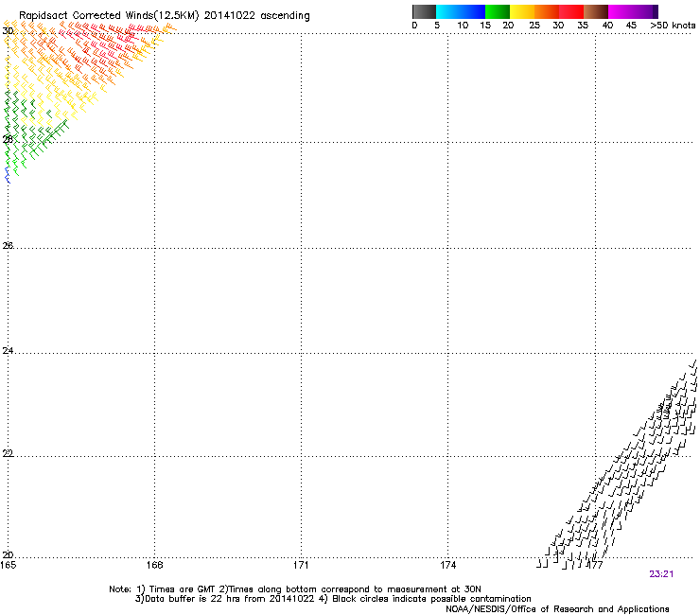Click the legend value '10'
Image resolution: width=700 pixels, height=615 pixels.
[x=463, y=26]
